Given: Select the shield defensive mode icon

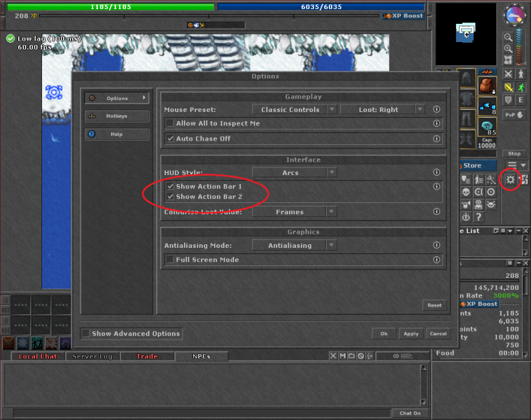Looking at the screenshot, I should click(508, 100).
